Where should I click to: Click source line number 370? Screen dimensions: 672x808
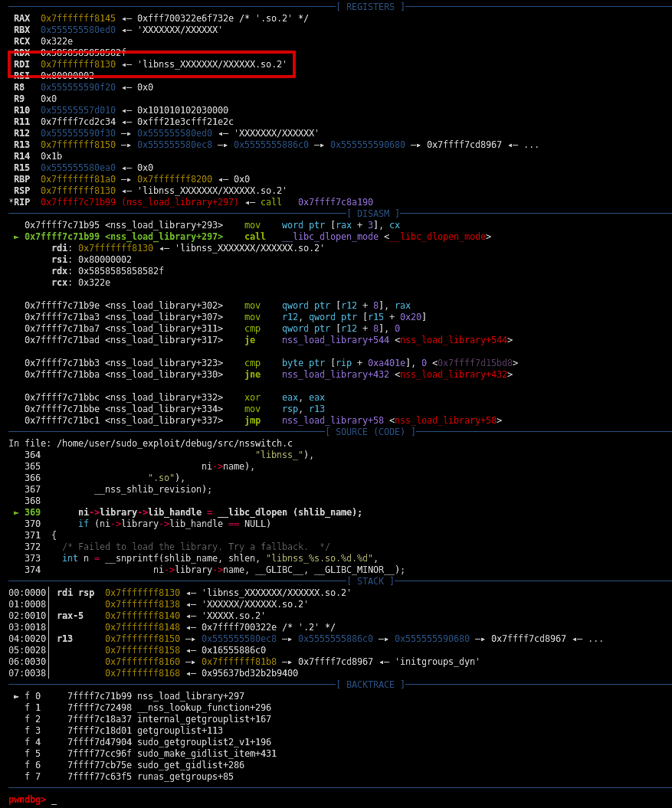point(32,524)
